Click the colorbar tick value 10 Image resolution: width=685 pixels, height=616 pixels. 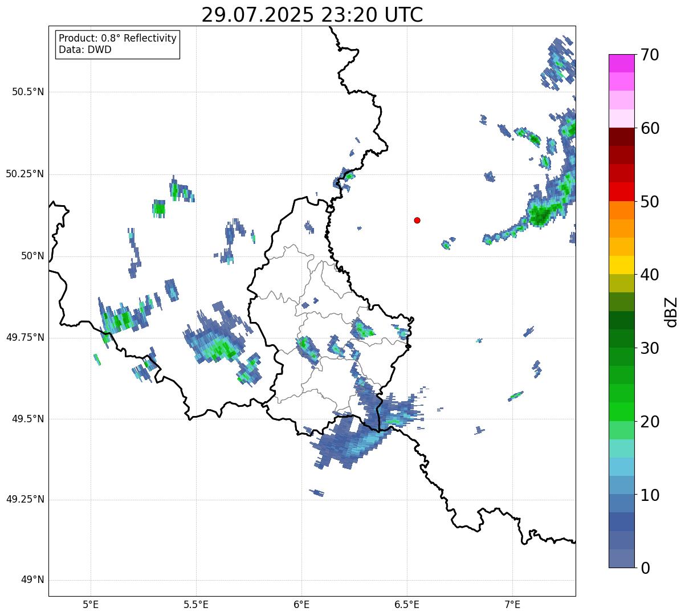(x=650, y=495)
